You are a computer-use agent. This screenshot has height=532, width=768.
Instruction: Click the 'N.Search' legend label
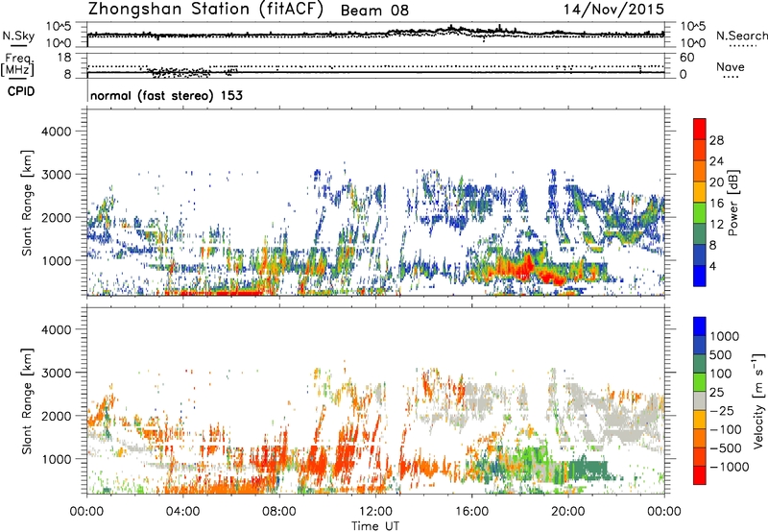741,36
